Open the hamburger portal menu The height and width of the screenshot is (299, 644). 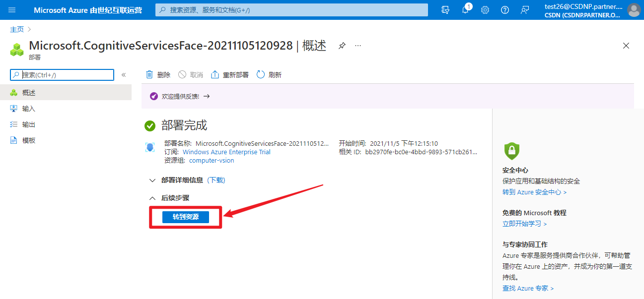click(12, 10)
